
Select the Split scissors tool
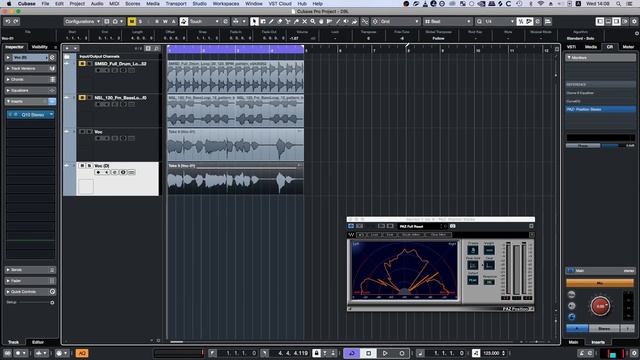click(x=288, y=21)
